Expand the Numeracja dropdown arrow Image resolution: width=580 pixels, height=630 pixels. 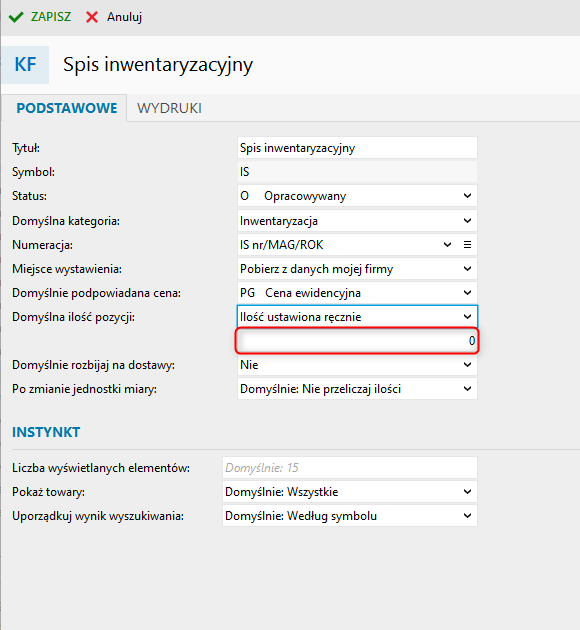pos(447,245)
